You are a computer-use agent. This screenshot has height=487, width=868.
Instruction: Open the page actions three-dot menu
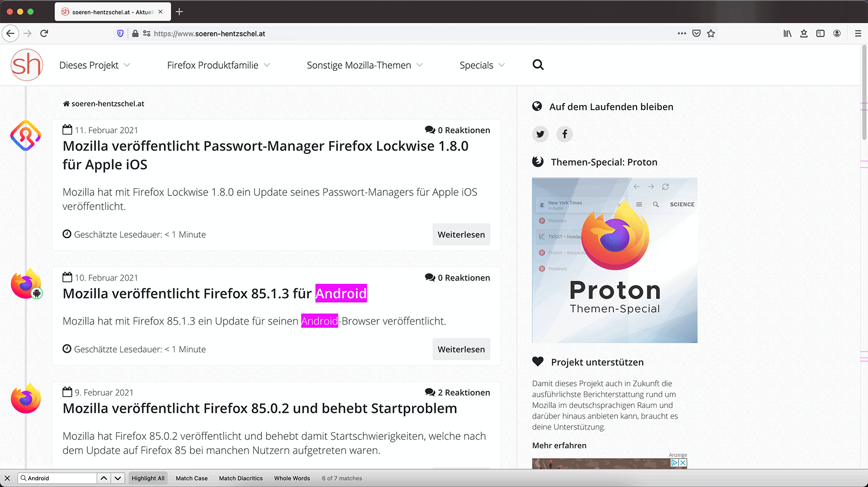(682, 34)
